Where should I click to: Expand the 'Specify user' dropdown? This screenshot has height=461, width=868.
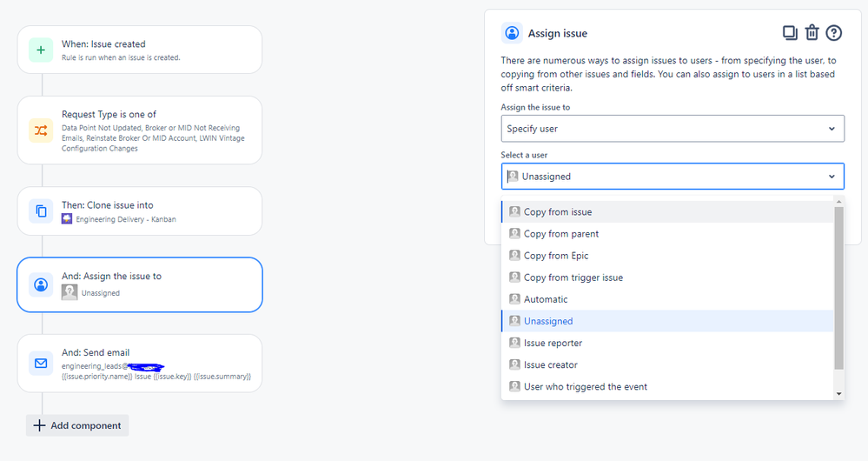point(673,129)
